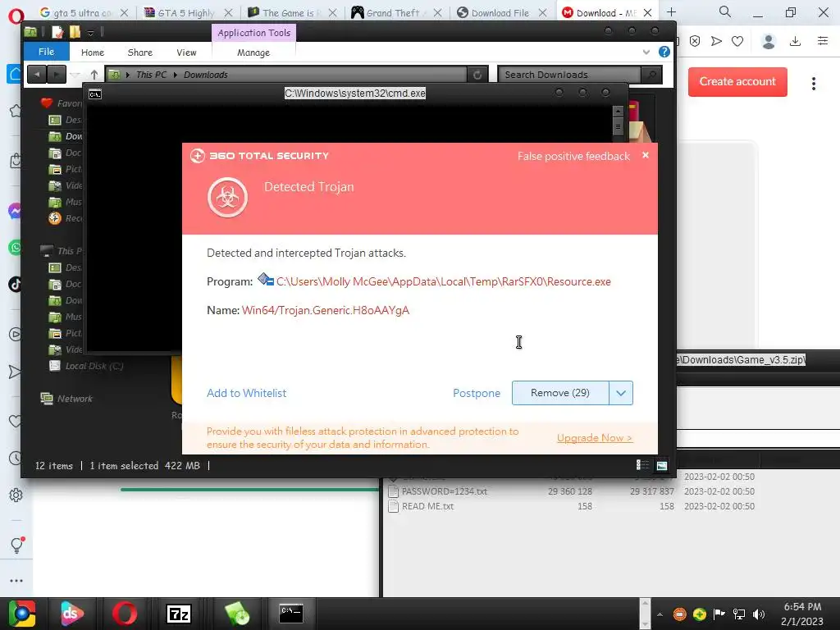Click the Opera profile avatar icon
This screenshot has height=630, width=840.
click(768, 41)
